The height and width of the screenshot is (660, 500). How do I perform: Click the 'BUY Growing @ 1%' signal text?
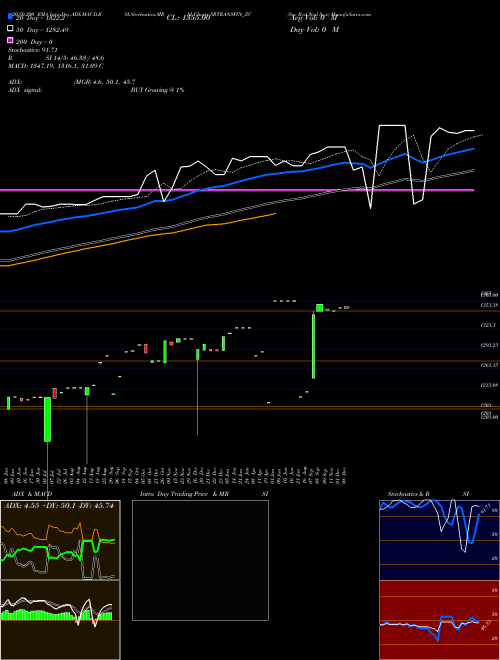click(157, 90)
